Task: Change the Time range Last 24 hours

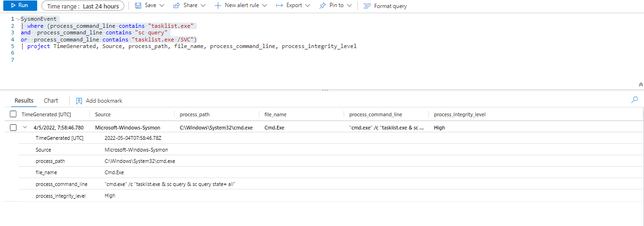Action: (83, 6)
